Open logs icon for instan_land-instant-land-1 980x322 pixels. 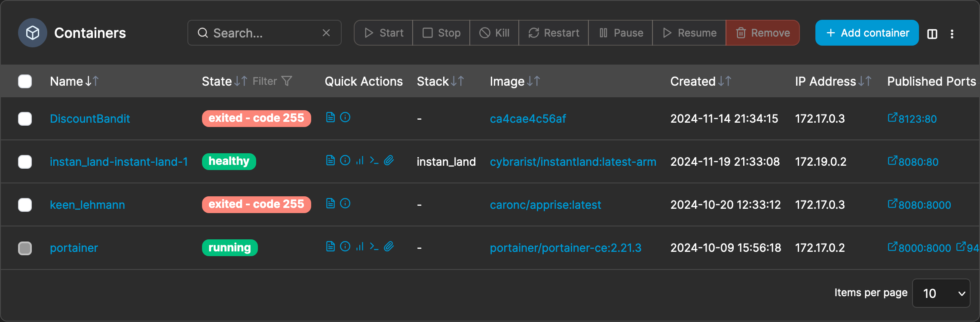(330, 160)
